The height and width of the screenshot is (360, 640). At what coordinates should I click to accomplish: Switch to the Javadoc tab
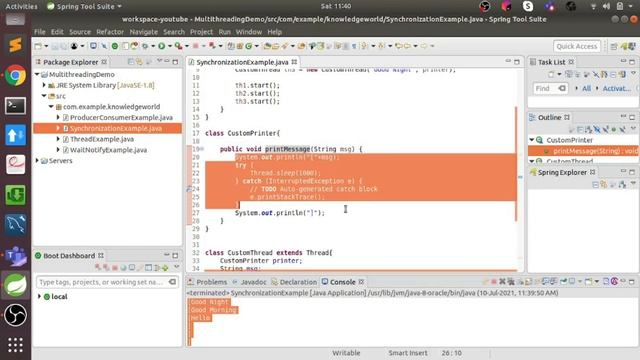(249, 282)
